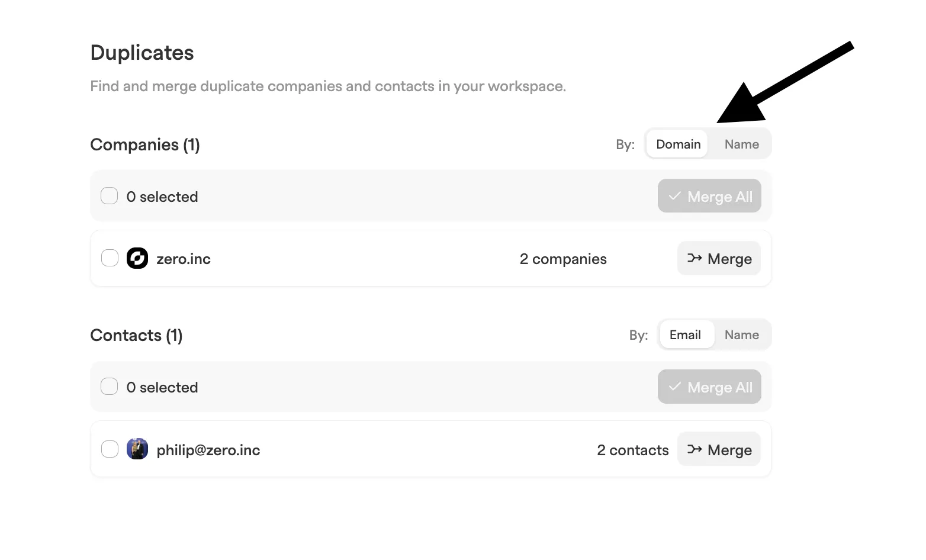The height and width of the screenshot is (560, 926).
Task: Click the '2 companies' count label
Action: tap(563, 259)
